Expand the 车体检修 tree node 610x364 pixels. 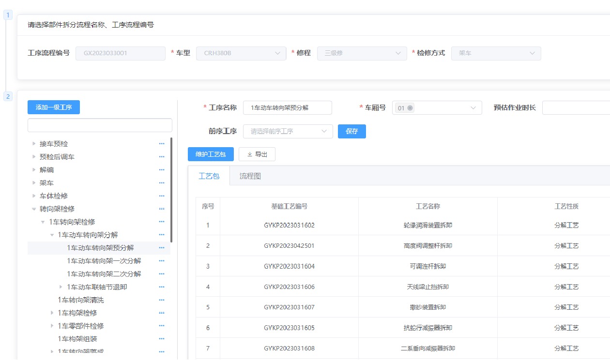click(x=34, y=196)
